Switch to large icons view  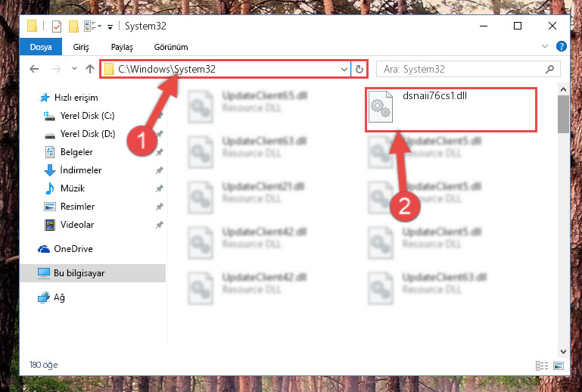tap(559, 366)
